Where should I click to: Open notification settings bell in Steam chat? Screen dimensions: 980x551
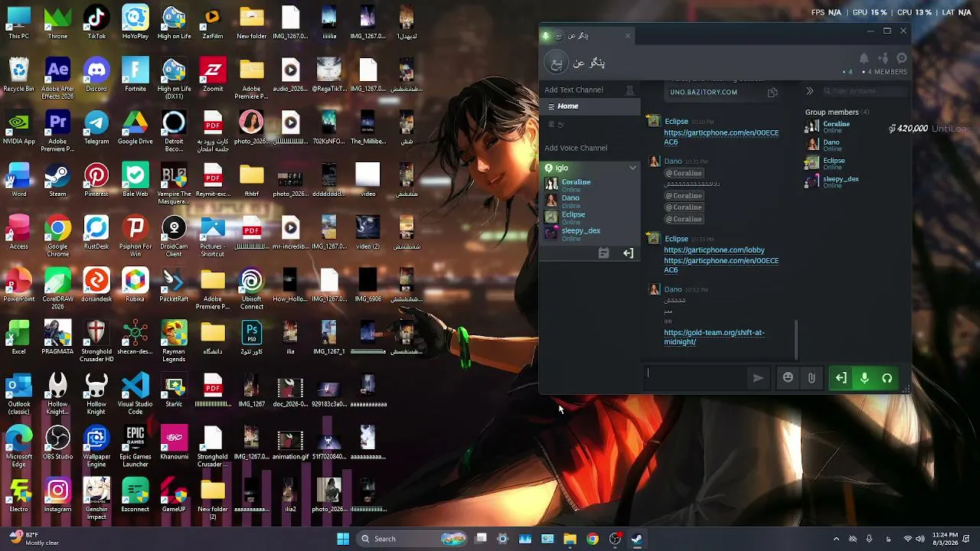point(864,58)
